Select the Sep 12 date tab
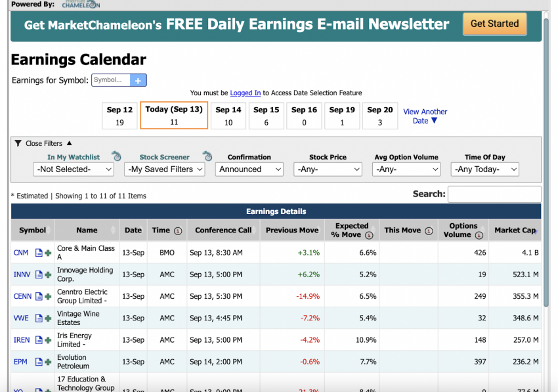The image size is (558, 392). coord(119,116)
